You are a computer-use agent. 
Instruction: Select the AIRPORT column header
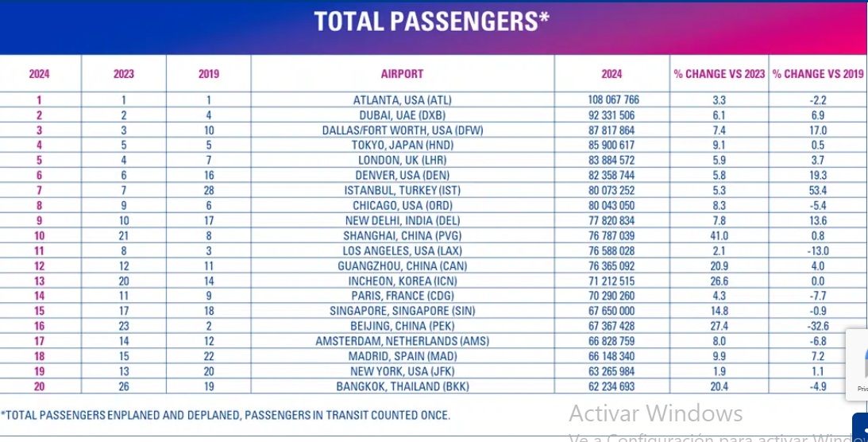[403, 74]
